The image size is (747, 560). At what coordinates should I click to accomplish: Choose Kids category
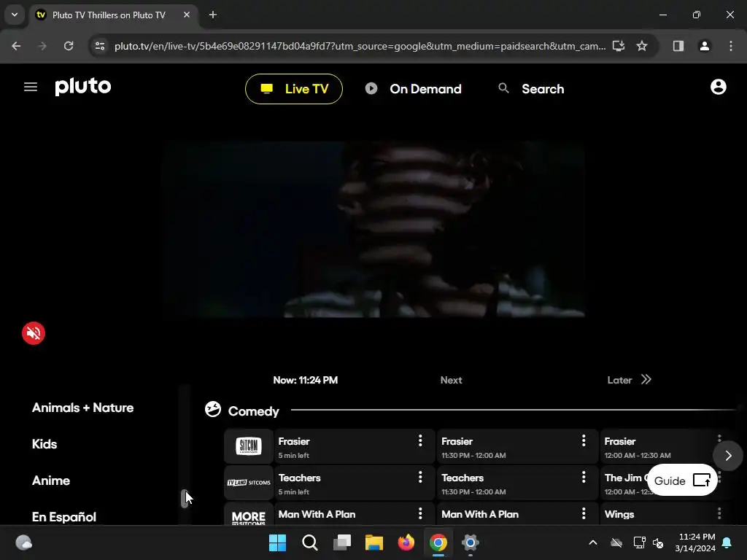click(x=44, y=444)
